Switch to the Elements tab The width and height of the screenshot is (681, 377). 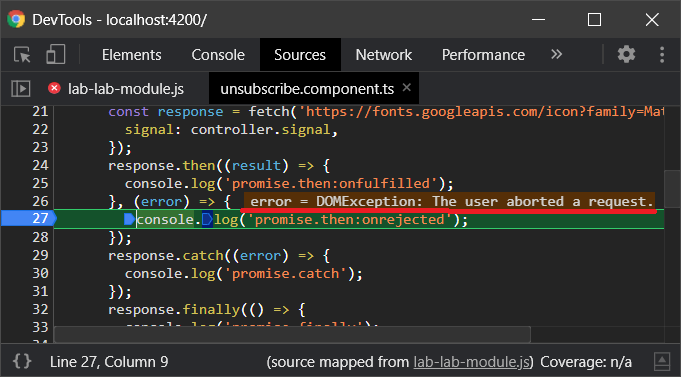point(132,55)
